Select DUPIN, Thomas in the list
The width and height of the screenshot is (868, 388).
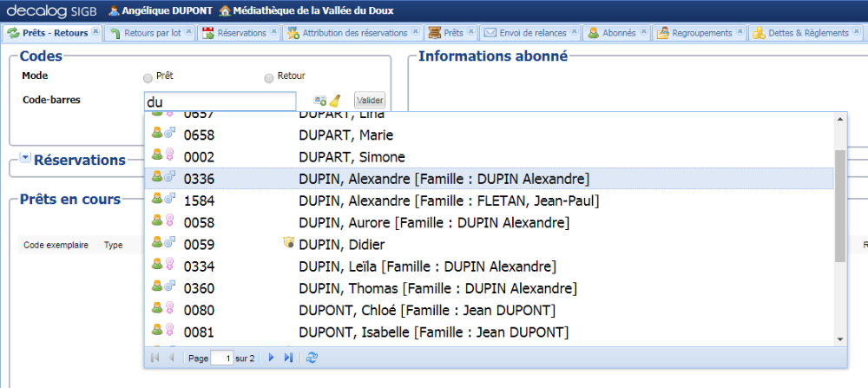click(x=490, y=288)
